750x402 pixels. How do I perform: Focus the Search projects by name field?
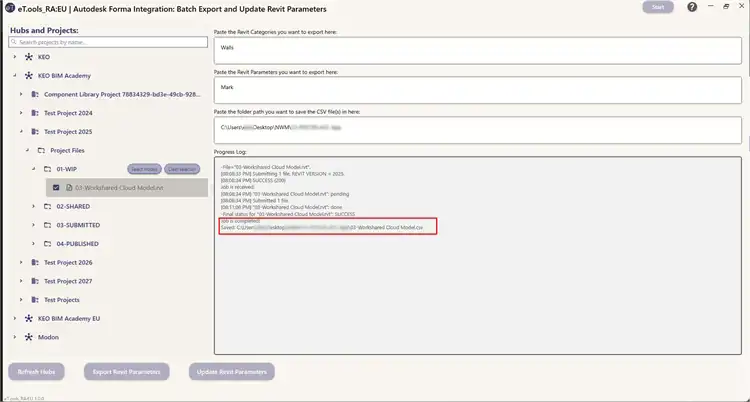108,42
